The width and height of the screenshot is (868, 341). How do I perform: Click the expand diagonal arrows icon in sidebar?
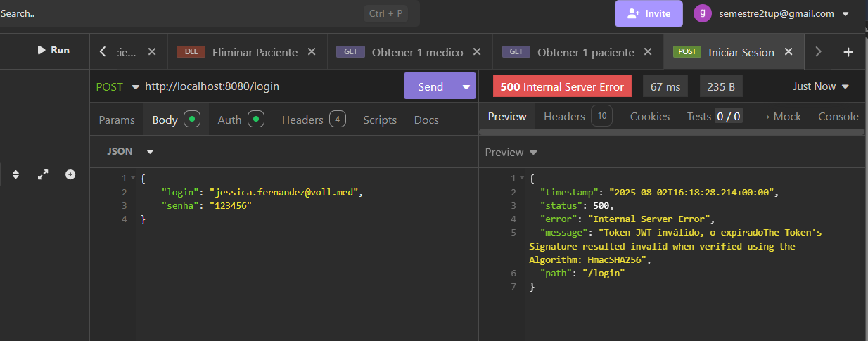click(42, 174)
